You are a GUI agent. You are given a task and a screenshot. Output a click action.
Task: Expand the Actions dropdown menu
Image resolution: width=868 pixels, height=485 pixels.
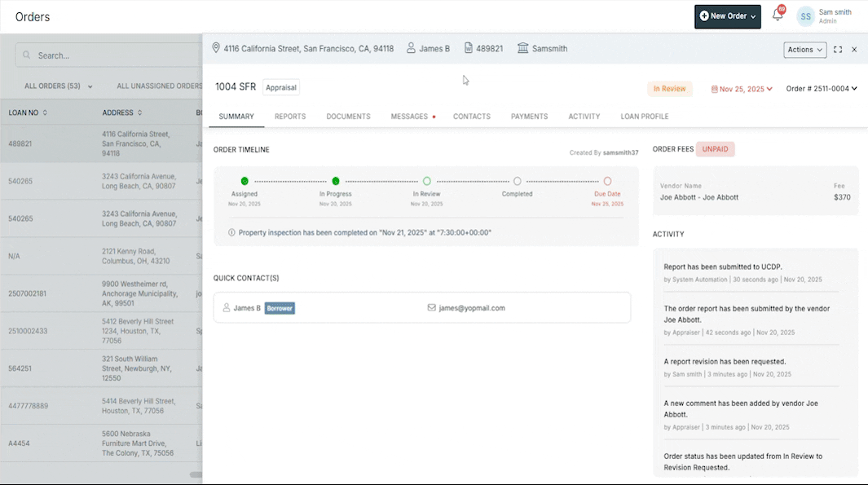click(x=804, y=50)
